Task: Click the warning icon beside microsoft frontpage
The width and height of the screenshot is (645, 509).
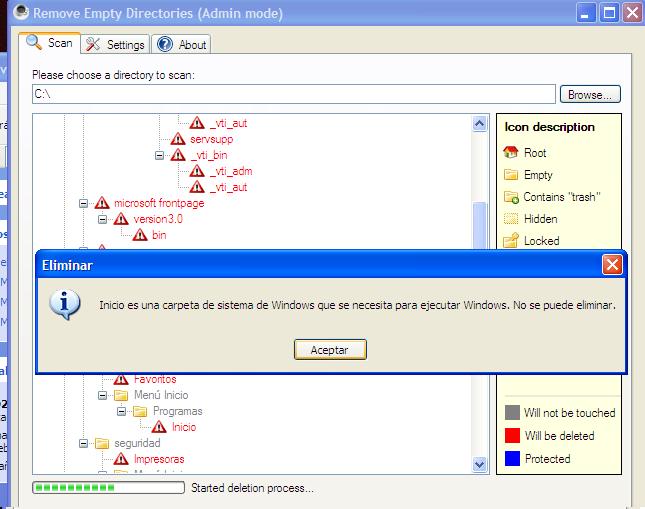Action: pos(102,203)
